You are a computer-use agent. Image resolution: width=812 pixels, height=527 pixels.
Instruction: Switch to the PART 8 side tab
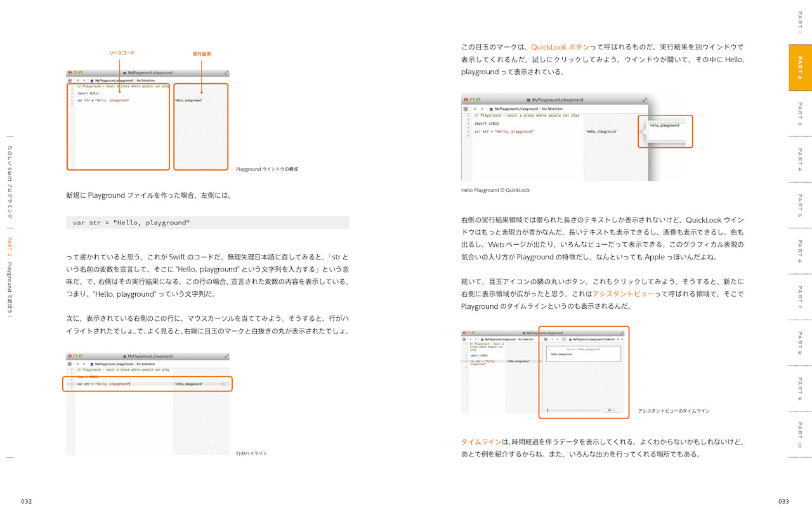tap(800, 342)
